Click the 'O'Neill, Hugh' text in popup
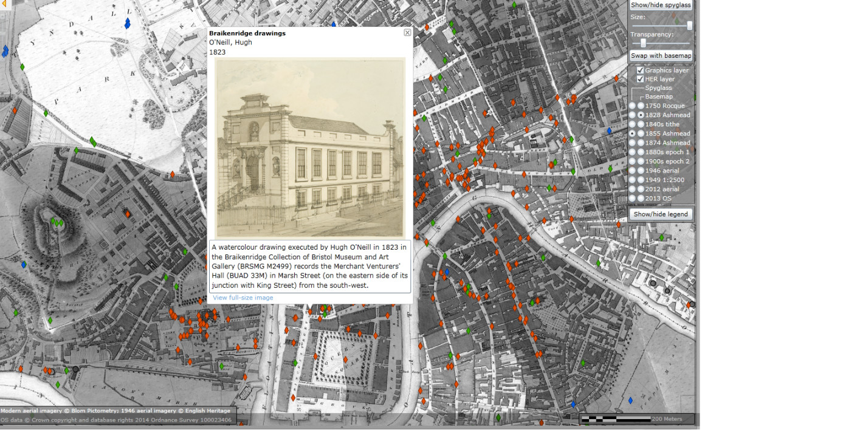 tap(230, 43)
